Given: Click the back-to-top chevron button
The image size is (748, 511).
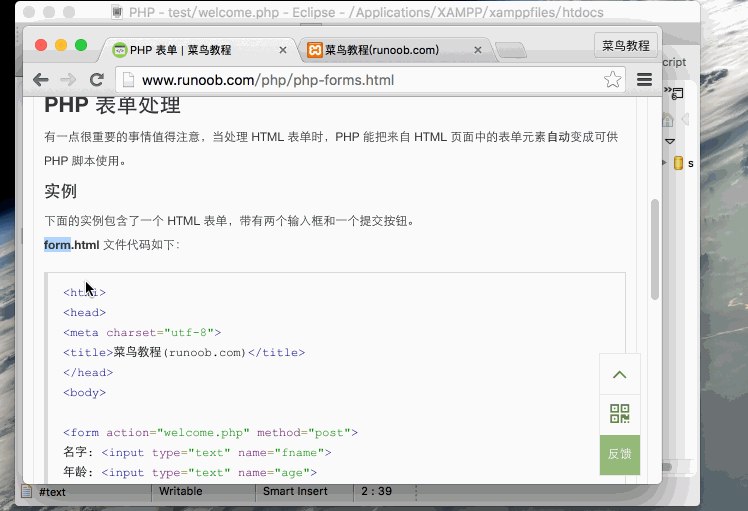Looking at the screenshot, I should coord(620,374).
